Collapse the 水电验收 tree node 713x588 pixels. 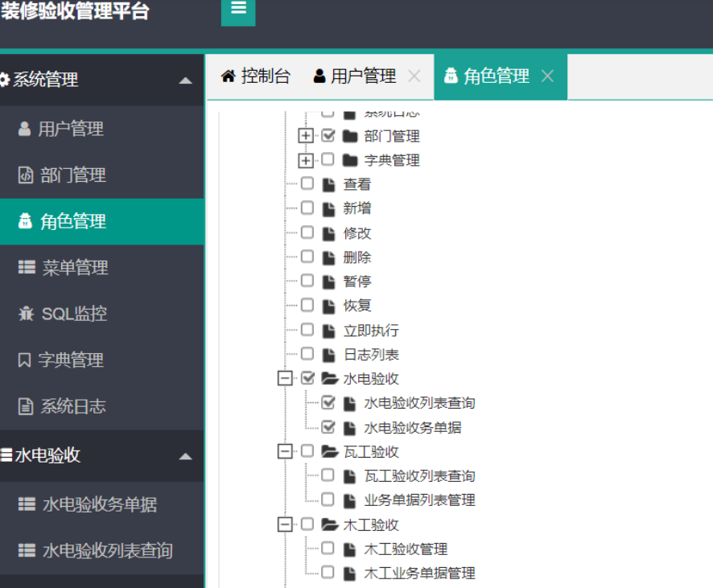(x=285, y=378)
